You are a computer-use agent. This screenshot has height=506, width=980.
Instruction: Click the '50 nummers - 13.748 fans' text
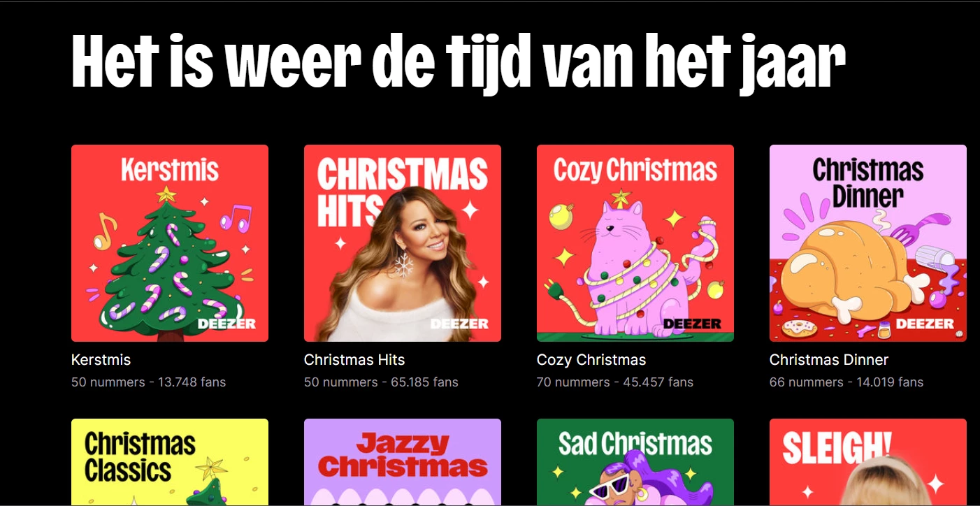tap(149, 382)
